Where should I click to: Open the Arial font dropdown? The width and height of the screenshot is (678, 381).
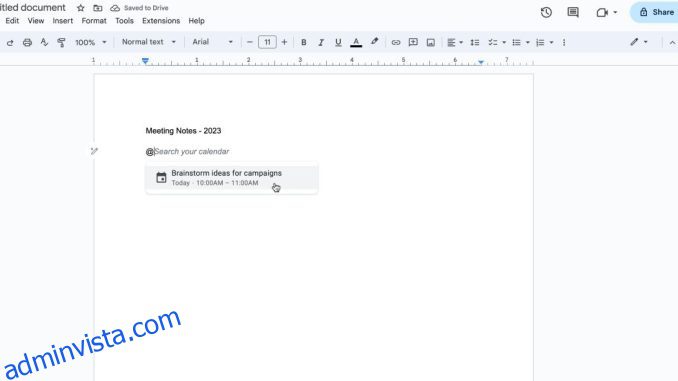point(212,42)
